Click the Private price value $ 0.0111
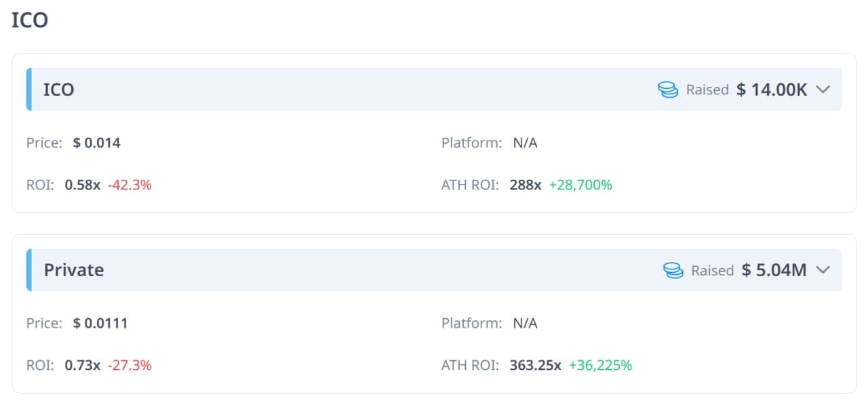The width and height of the screenshot is (868, 401). tap(100, 324)
